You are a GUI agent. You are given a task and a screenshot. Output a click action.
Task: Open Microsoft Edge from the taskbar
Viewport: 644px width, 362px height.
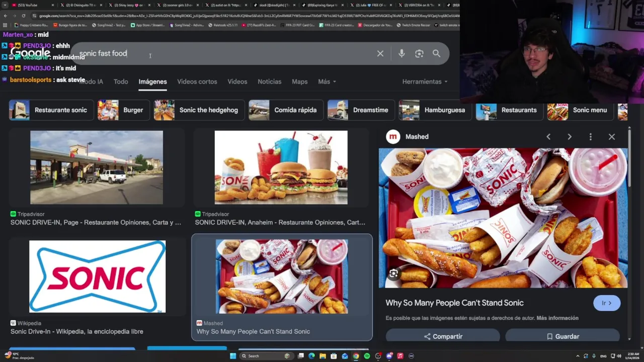tap(311, 356)
